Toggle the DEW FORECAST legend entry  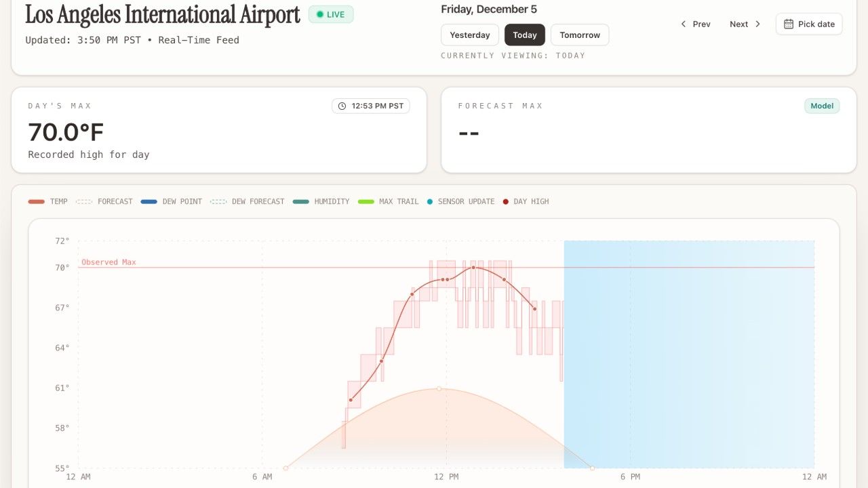pos(247,201)
